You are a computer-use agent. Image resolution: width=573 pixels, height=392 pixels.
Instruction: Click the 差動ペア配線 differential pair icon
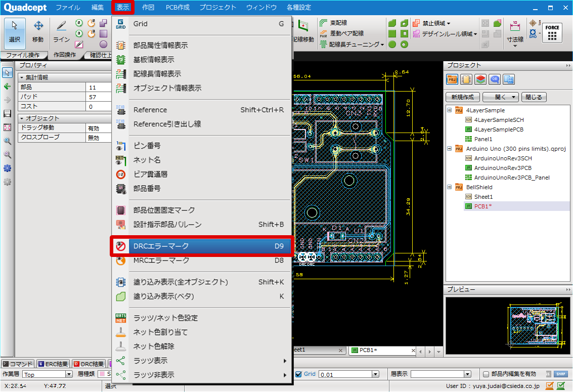(x=324, y=32)
